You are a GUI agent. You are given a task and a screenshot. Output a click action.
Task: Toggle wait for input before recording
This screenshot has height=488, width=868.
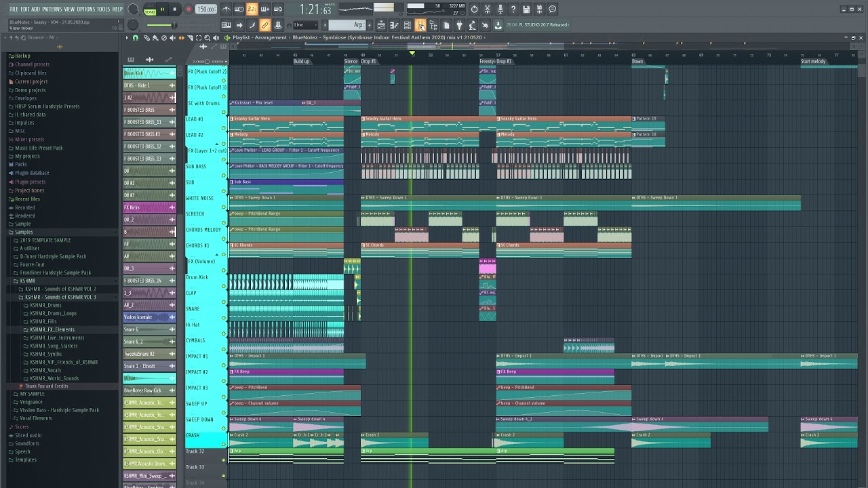(x=239, y=9)
